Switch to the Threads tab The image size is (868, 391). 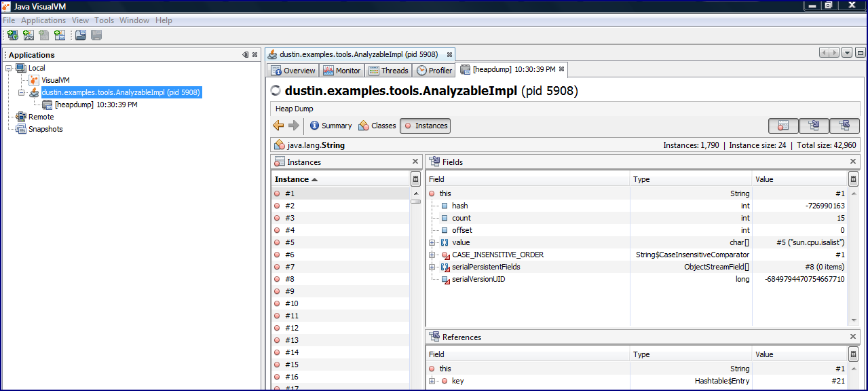(389, 71)
